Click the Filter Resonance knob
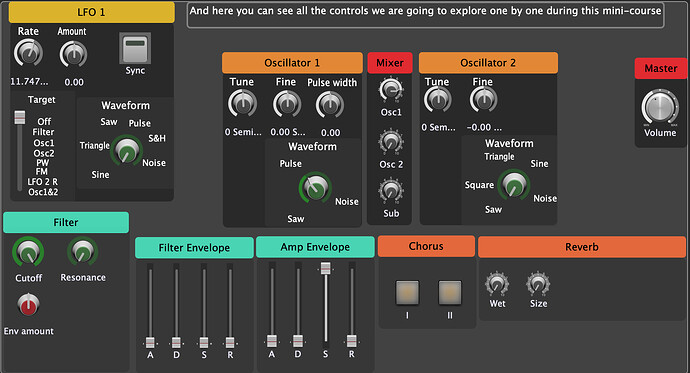 pos(82,252)
